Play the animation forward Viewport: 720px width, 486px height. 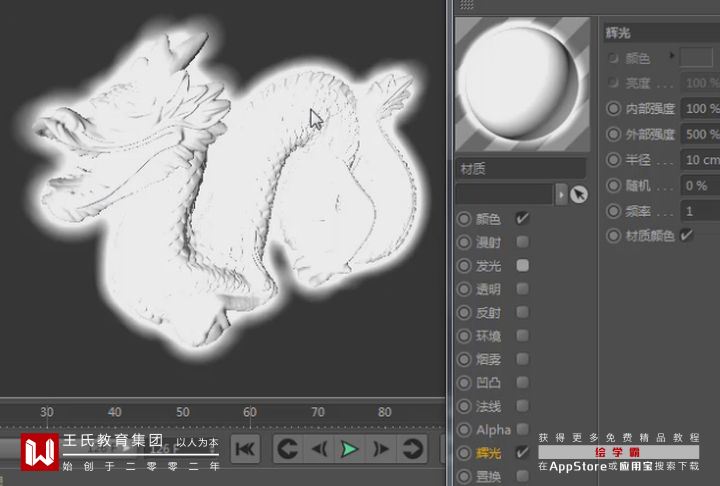pyautogui.click(x=350, y=449)
